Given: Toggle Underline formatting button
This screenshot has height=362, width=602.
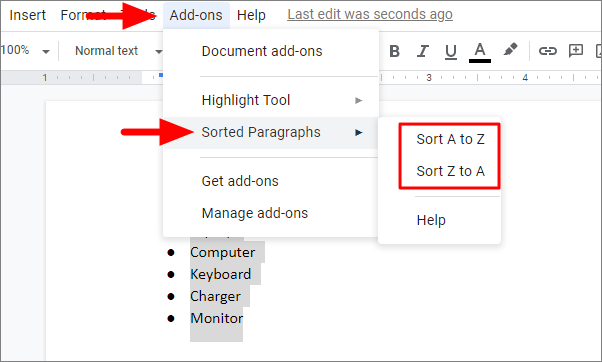Looking at the screenshot, I should [451, 51].
